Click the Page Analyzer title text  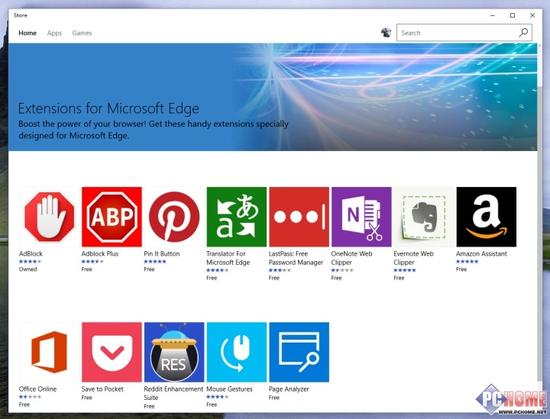click(x=289, y=389)
